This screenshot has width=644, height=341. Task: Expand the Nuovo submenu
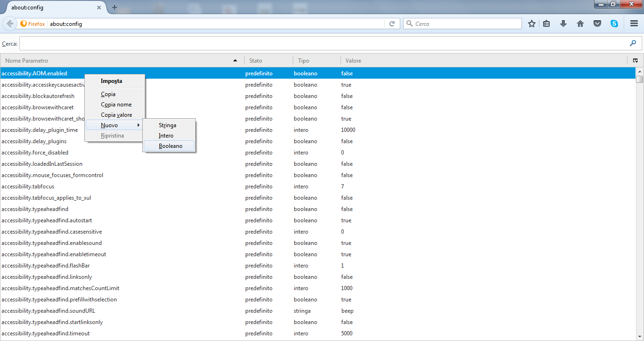[115, 125]
